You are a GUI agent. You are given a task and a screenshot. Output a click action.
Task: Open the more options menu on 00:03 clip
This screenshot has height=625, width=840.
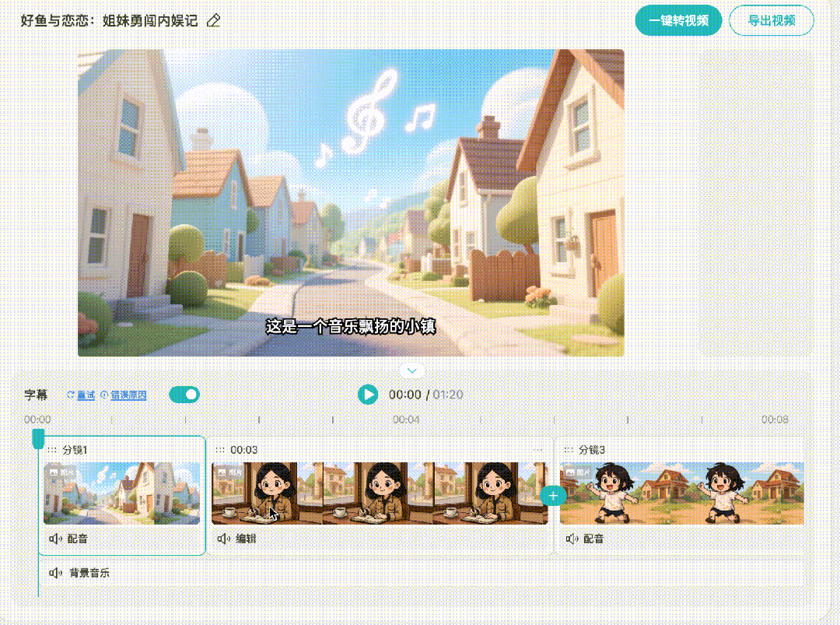538,450
